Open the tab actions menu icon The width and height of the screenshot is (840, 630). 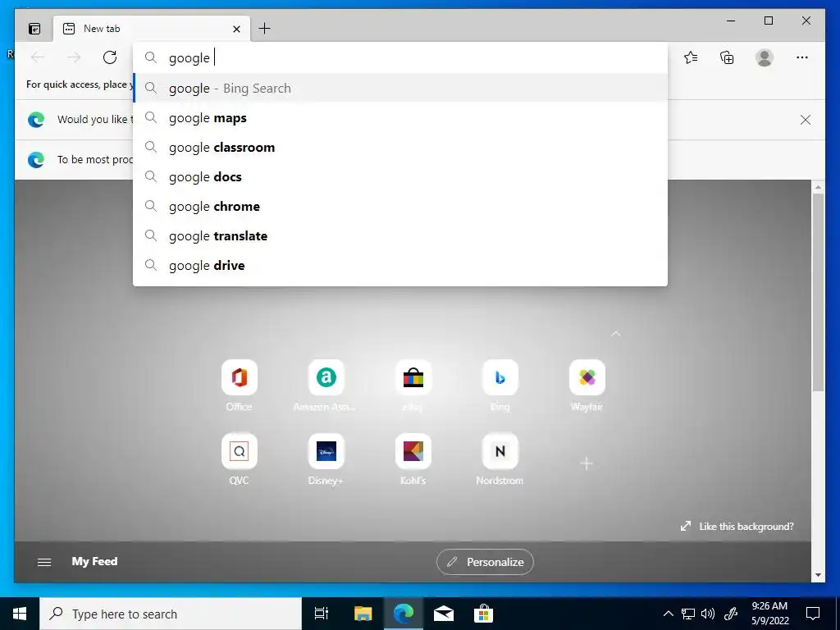pyautogui.click(x=34, y=29)
